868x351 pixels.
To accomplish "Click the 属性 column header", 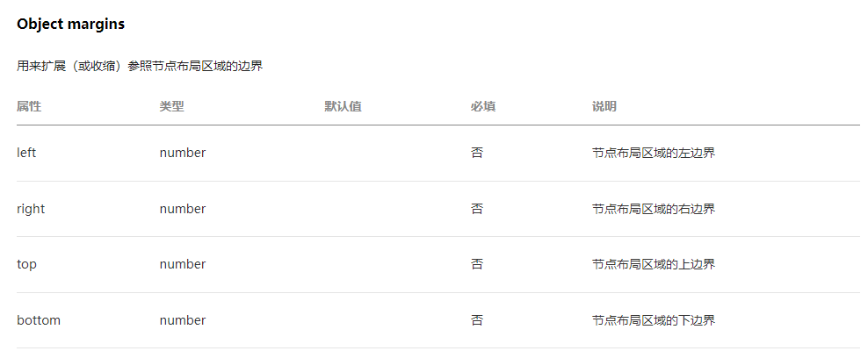I will (x=29, y=106).
